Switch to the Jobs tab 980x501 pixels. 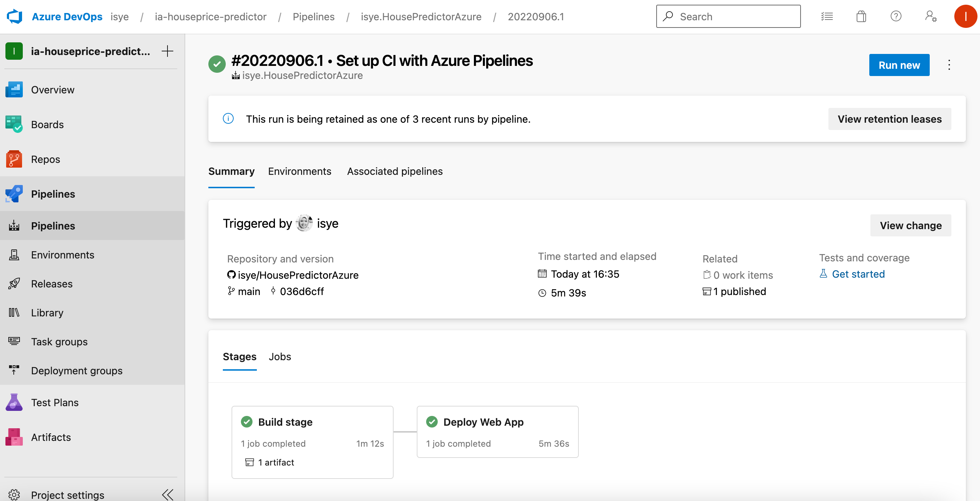tap(280, 357)
